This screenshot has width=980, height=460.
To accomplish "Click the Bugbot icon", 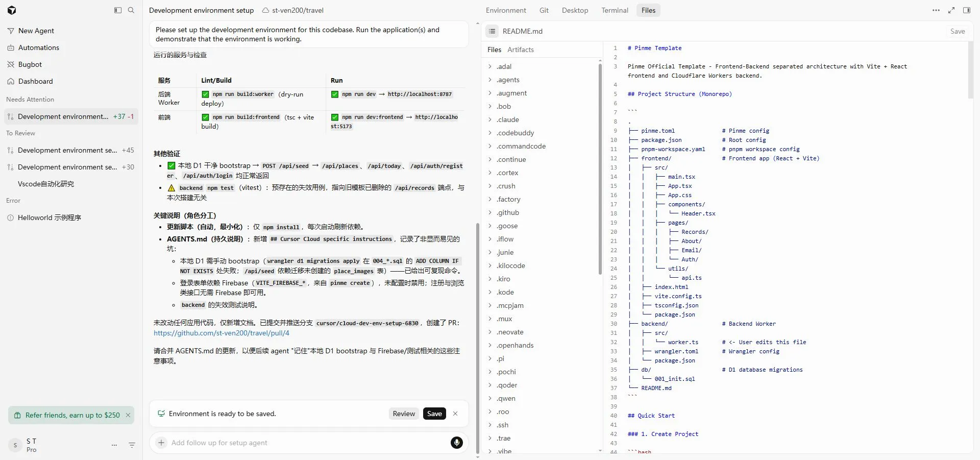I will 11,64.
